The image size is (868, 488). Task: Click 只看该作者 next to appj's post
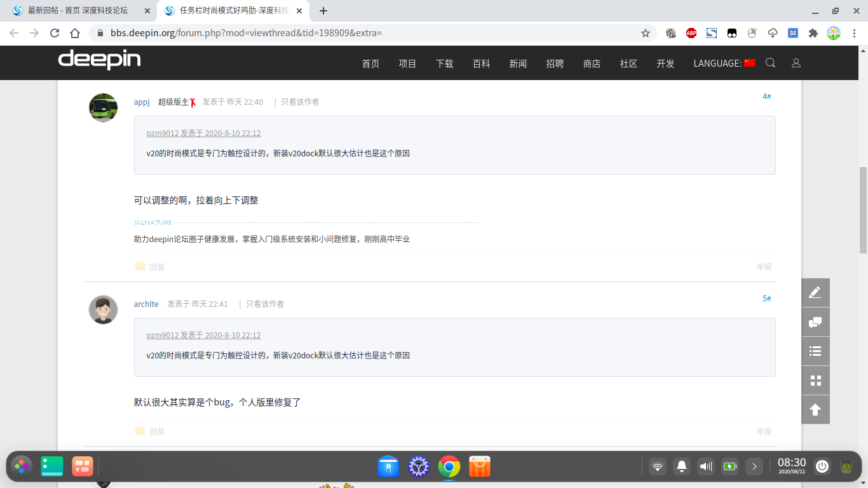(301, 102)
